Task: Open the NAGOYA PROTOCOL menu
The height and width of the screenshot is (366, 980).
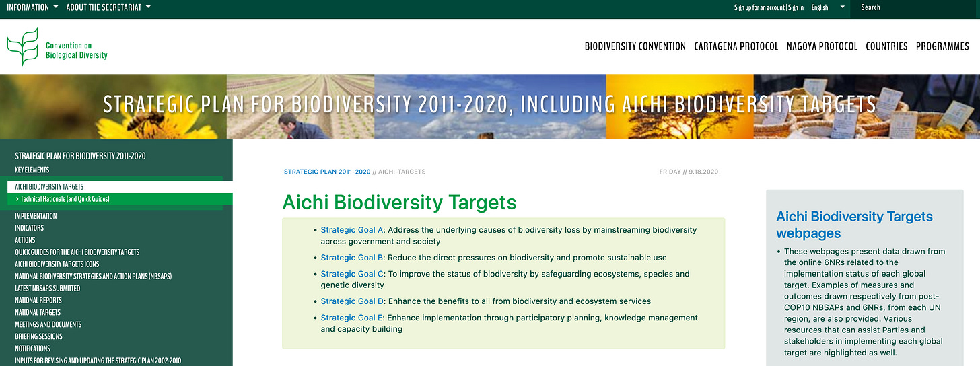Action: pos(822,46)
